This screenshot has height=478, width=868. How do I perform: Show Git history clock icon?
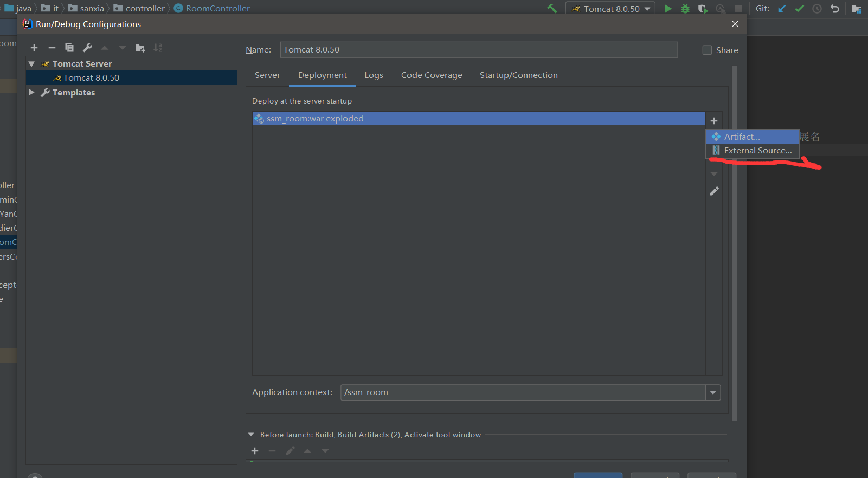(x=817, y=9)
